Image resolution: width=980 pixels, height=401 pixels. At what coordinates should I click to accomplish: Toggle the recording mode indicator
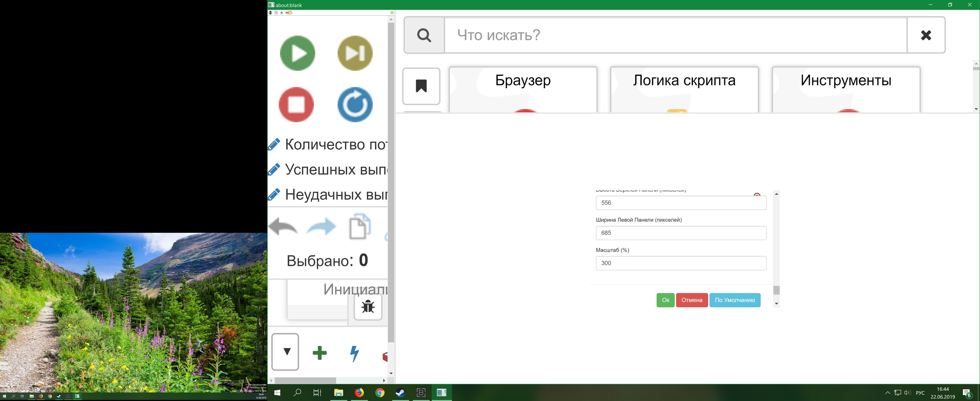[x=281, y=13]
